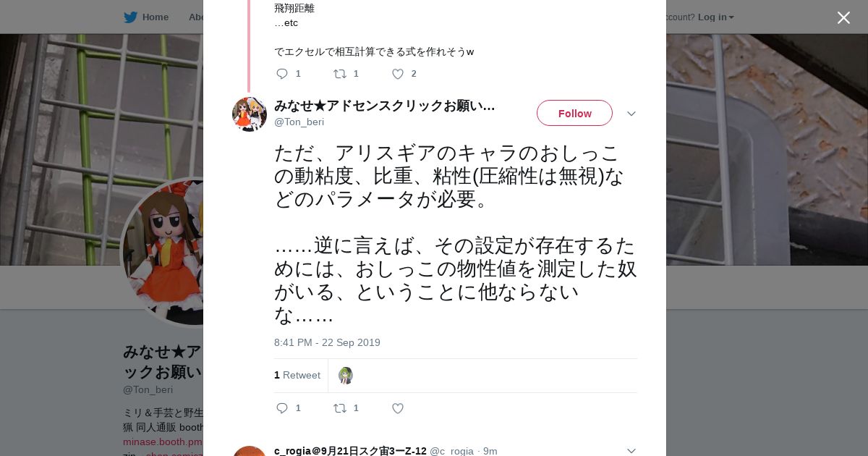
Task: Like the upper tweet with 2 likes
Action: (x=398, y=74)
